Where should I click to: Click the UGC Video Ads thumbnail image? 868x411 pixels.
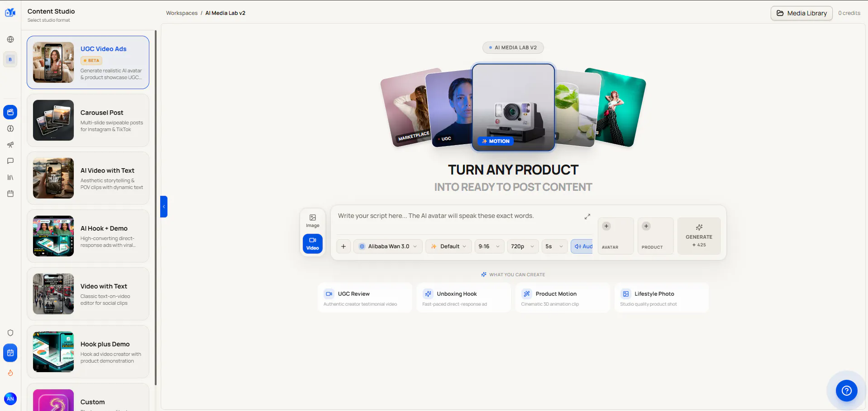(x=53, y=62)
